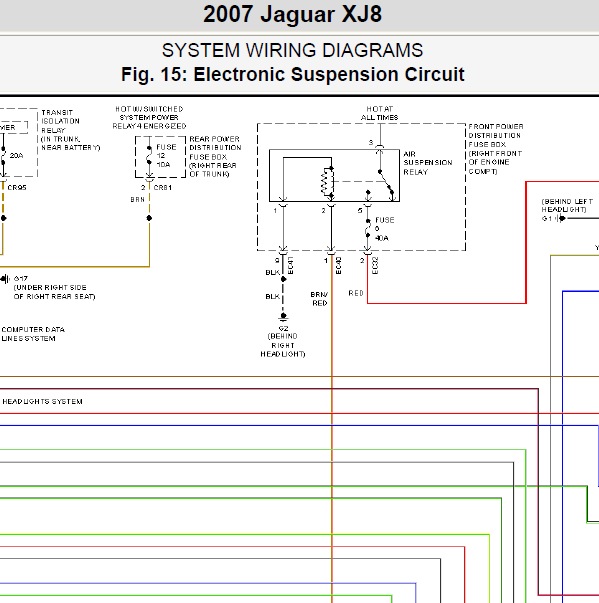Click '(UNDER RIGHT SIDE OF RIGHT REAR SEAT)' text

[x=54, y=292]
